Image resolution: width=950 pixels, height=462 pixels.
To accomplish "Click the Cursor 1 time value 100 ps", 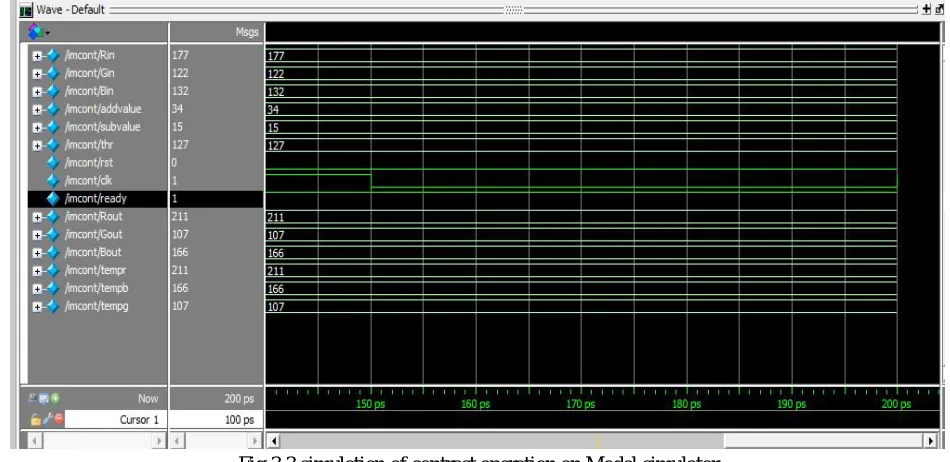I will click(239, 420).
